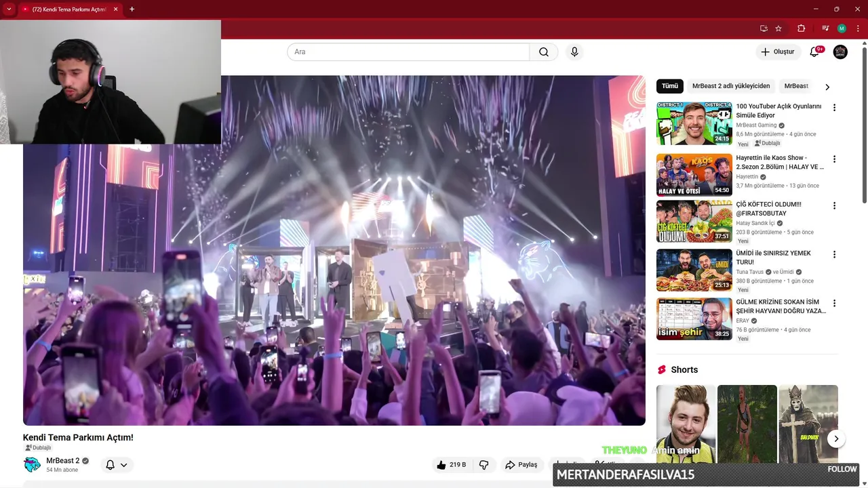Start voice search with microphone icon
Image resolution: width=868 pixels, height=488 pixels.
(x=574, y=52)
